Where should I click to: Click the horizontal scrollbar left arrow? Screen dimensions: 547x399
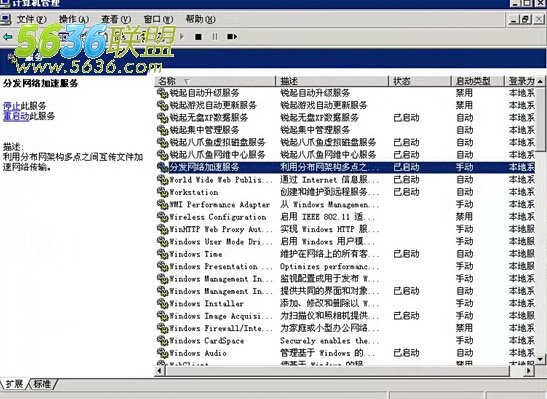pyautogui.click(x=159, y=371)
